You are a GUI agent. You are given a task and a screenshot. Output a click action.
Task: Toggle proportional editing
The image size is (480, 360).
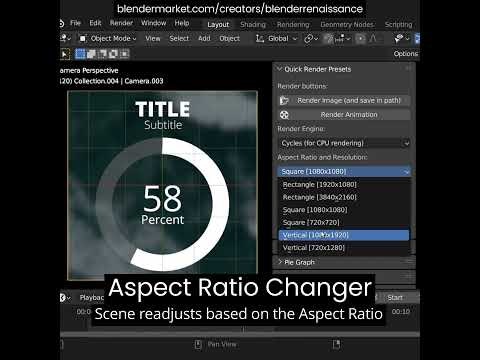[x=360, y=39]
